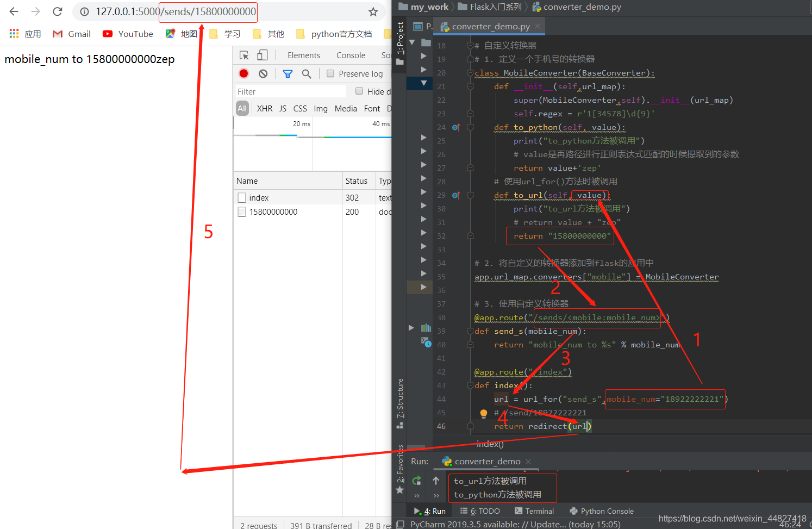812x529 pixels.
Task: Switch to the DevTools Console tab
Action: coord(351,55)
